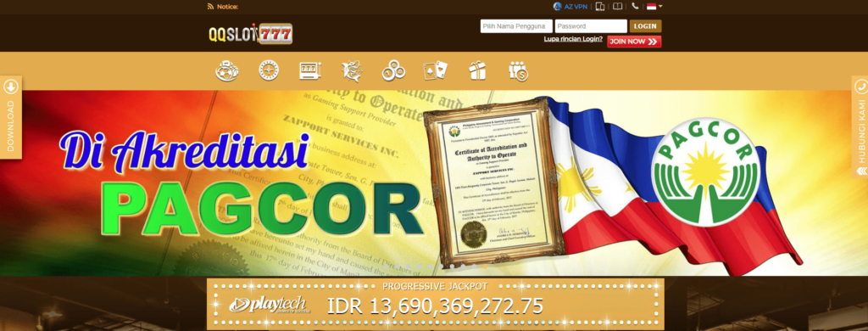Open the Indonesia flag language dropdown

click(x=654, y=7)
